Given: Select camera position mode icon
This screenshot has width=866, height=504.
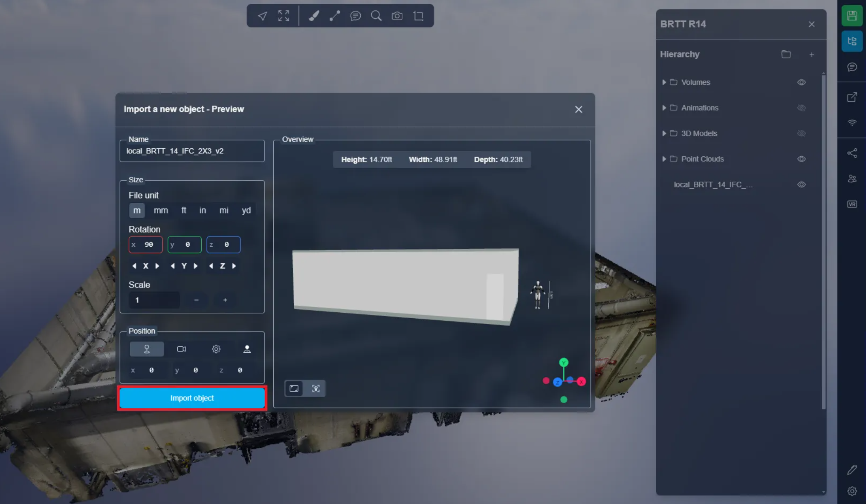Looking at the screenshot, I should [x=181, y=349].
